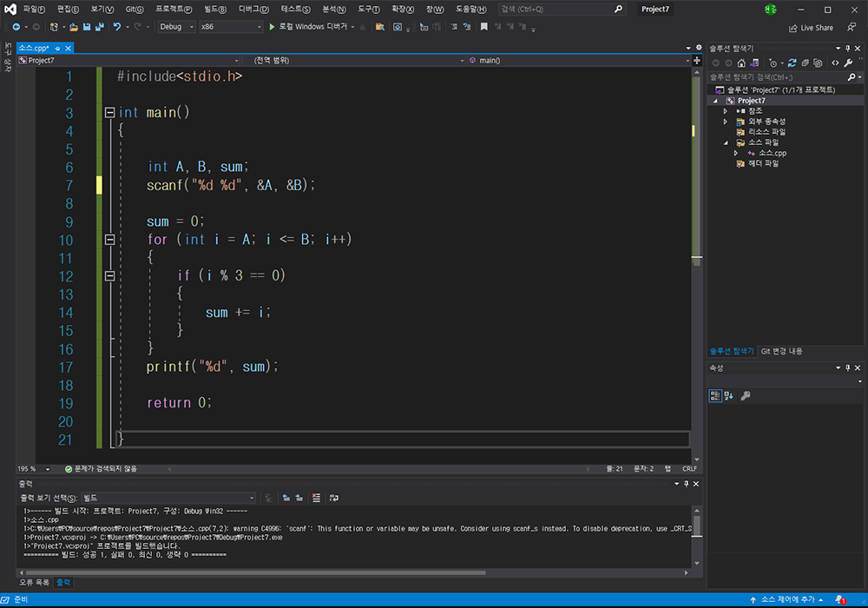Switch to the 오류 목록 tab
Image resolution: width=868 pixels, height=608 pixels.
click(x=35, y=583)
